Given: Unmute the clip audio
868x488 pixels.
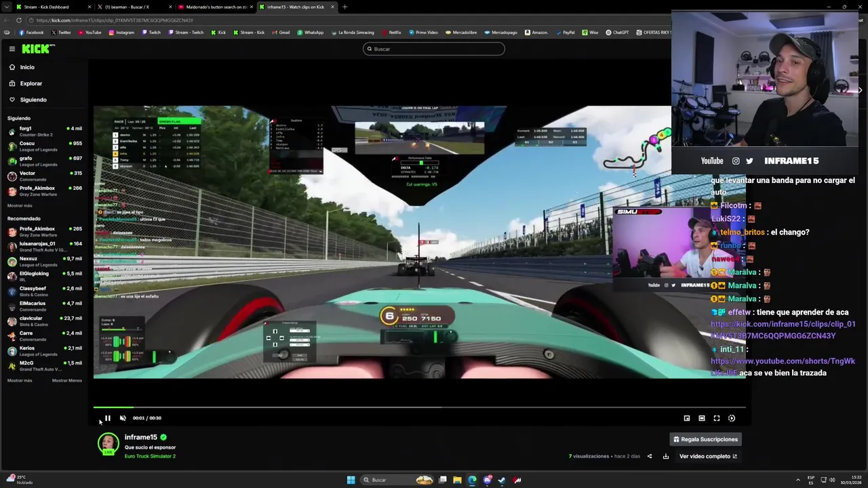Looking at the screenshot, I should coord(123,418).
